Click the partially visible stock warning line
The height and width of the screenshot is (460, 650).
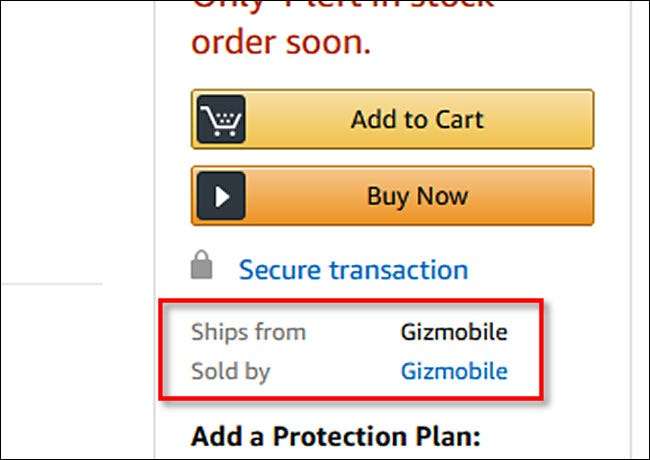coord(340,8)
